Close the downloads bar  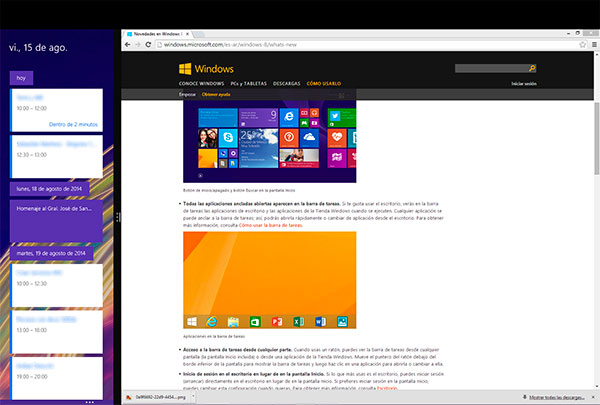click(x=592, y=397)
